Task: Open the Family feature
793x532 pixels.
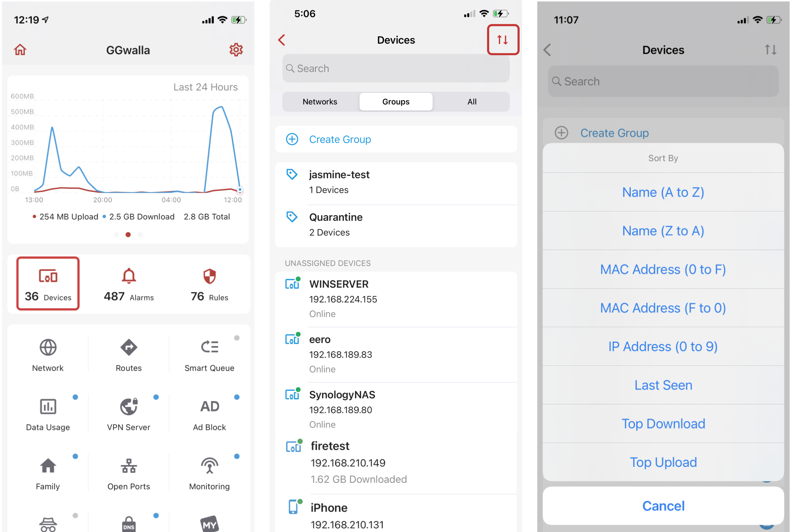Action: pos(48,474)
